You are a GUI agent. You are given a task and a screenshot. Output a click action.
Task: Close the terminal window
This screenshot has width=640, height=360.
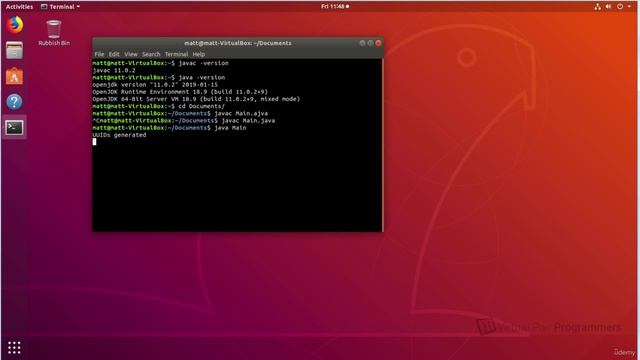[x=378, y=43]
